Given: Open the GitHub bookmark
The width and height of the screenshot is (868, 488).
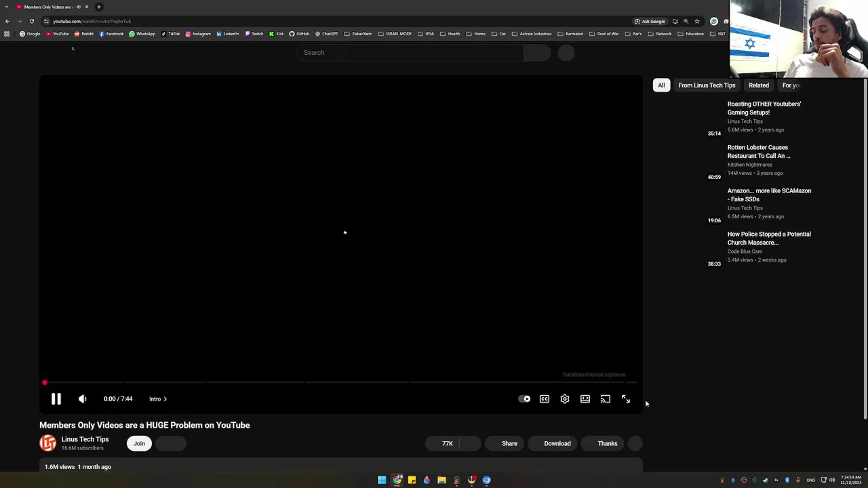Looking at the screenshot, I should tap(299, 34).
